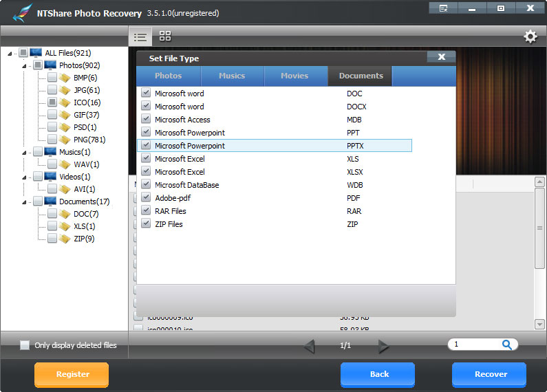Open the Movies tab

coord(295,76)
